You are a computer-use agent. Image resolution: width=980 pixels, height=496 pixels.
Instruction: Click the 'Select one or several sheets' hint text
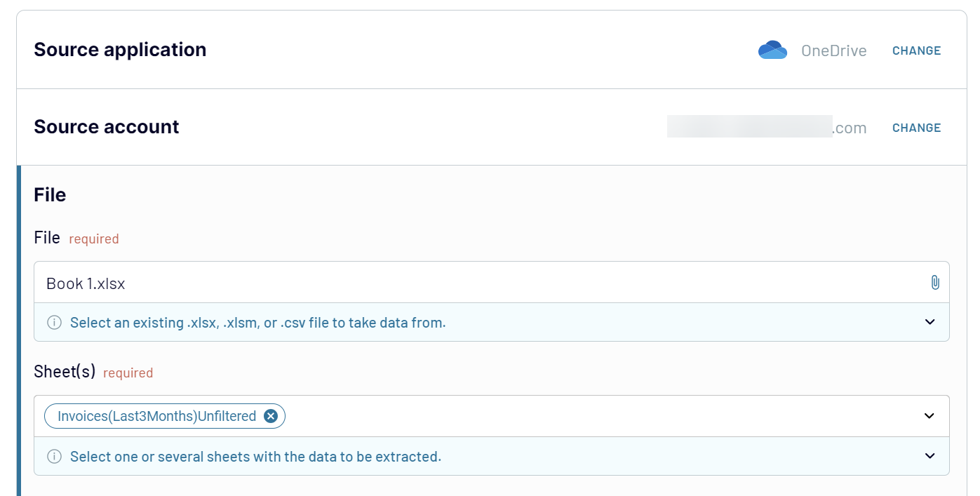255,457
